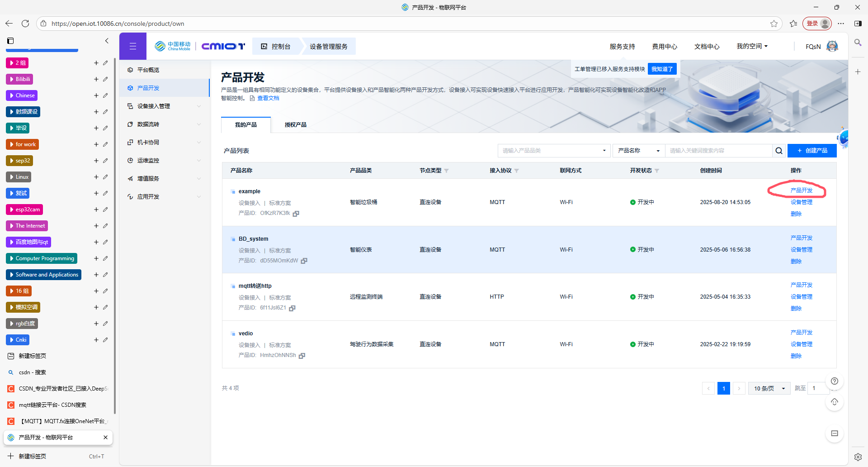The width and height of the screenshot is (868, 467).
Task: Open the floating help question mark
Action: [835, 381]
